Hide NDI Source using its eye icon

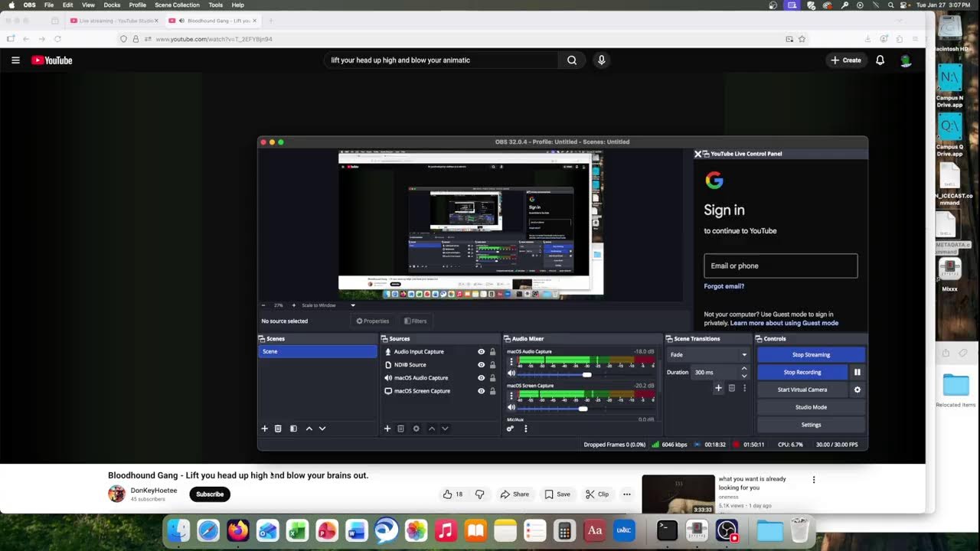(482, 365)
